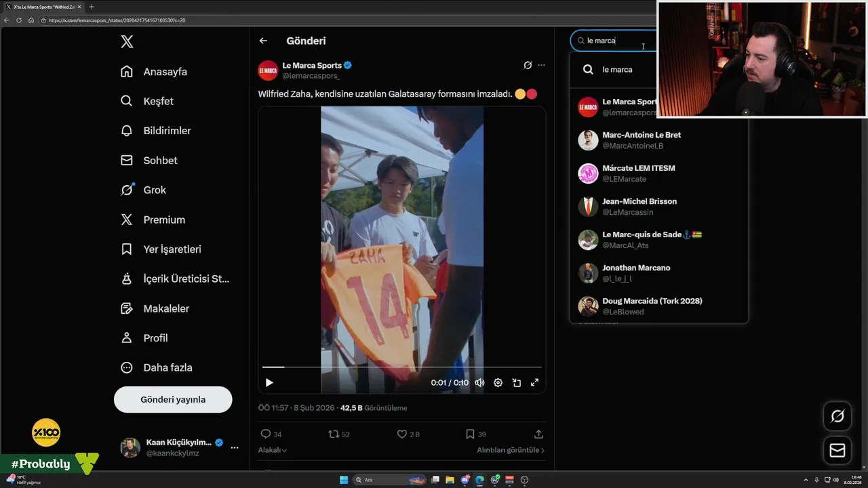The height and width of the screenshot is (488, 868).
Task: Play the Zaha video
Action: [x=269, y=383]
